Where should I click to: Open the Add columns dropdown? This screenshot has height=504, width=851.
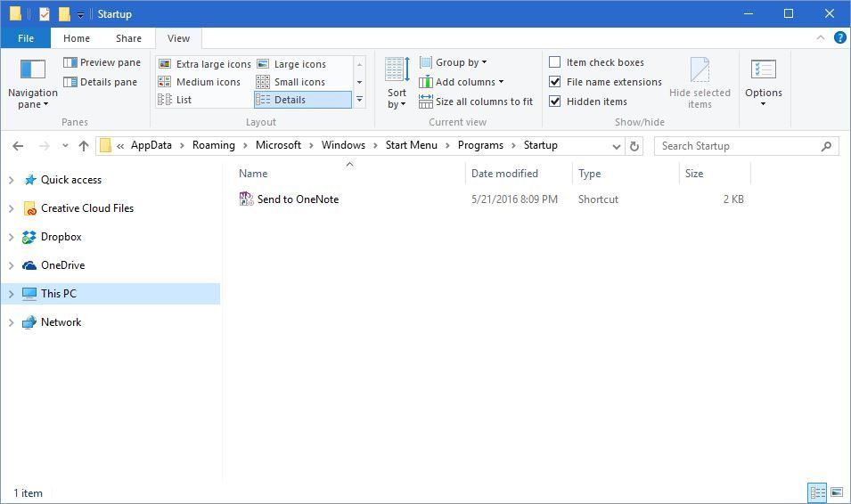point(462,82)
